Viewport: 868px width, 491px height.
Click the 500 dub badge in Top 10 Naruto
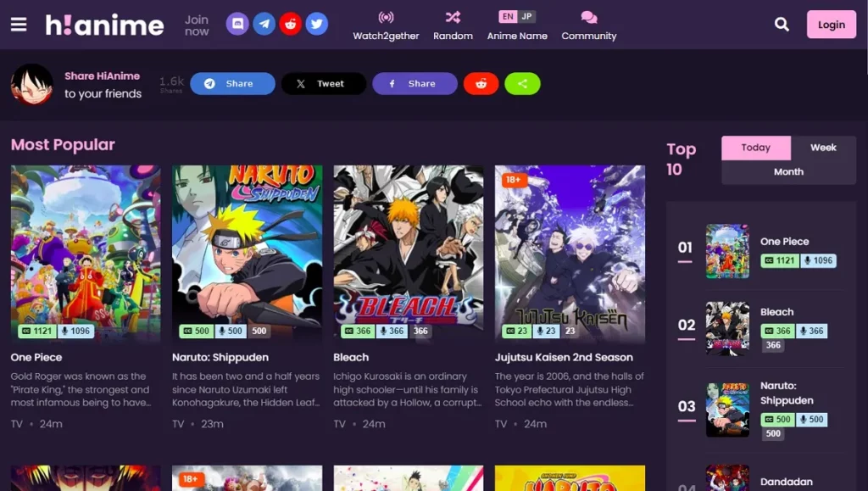click(x=811, y=420)
